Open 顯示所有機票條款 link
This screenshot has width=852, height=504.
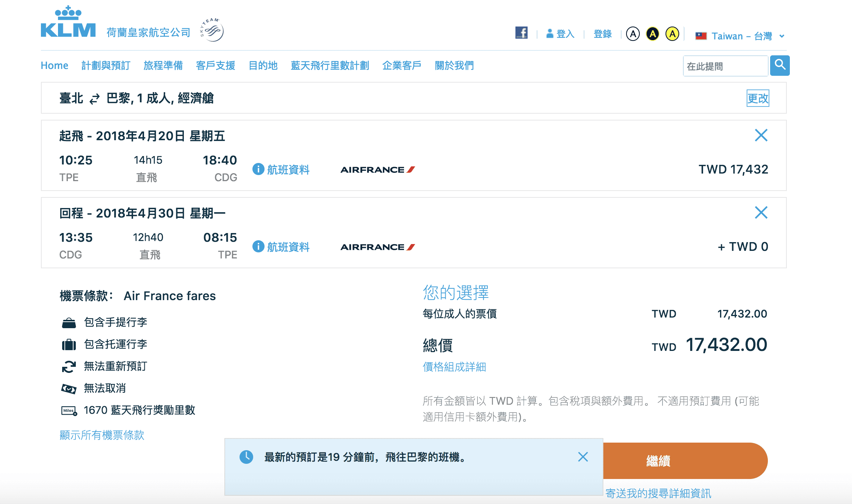tap(102, 435)
